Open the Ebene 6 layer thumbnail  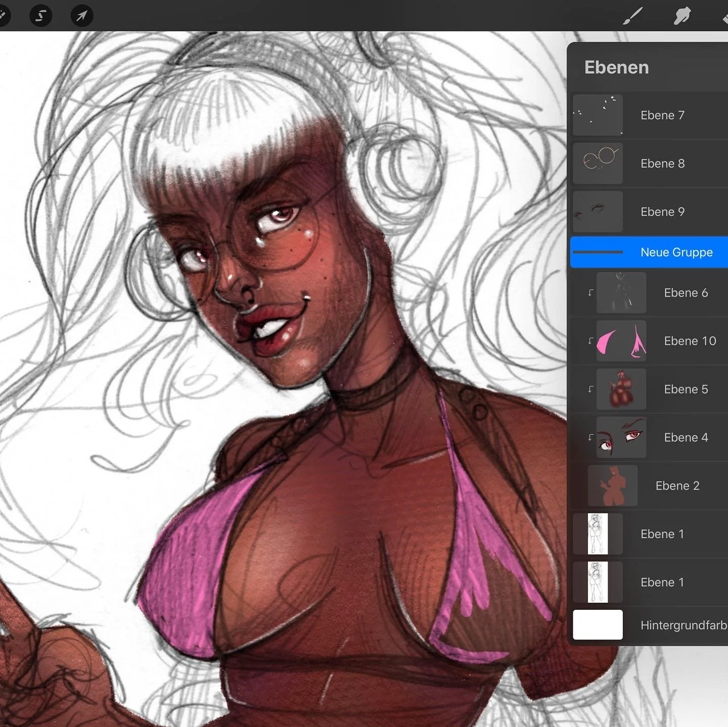pos(621,293)
